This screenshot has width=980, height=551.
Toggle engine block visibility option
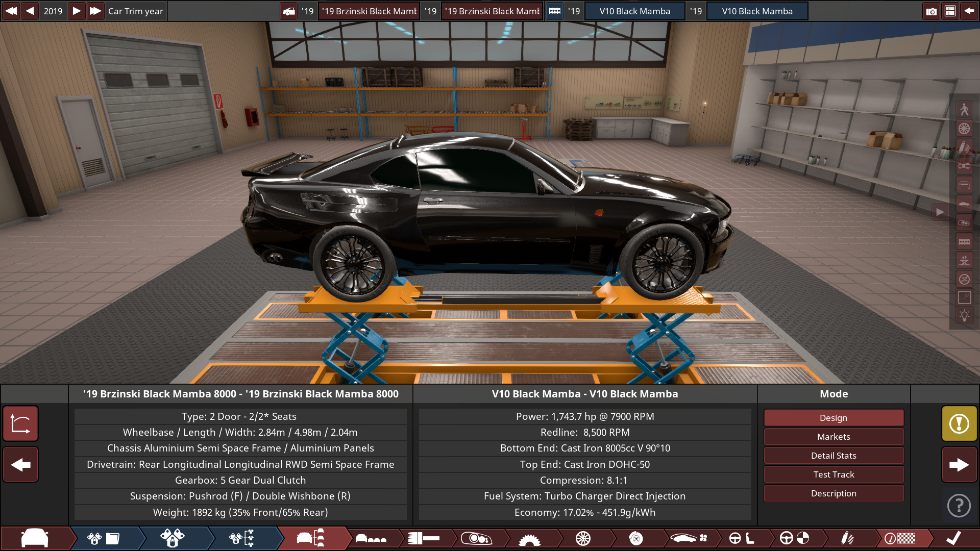point(964,241)
